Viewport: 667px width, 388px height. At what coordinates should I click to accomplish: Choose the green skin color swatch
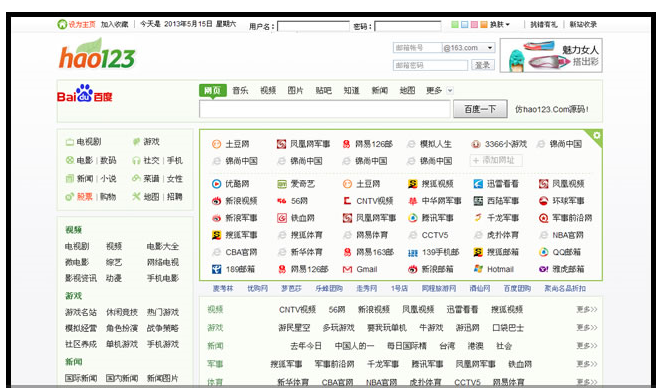pos(455,25)
